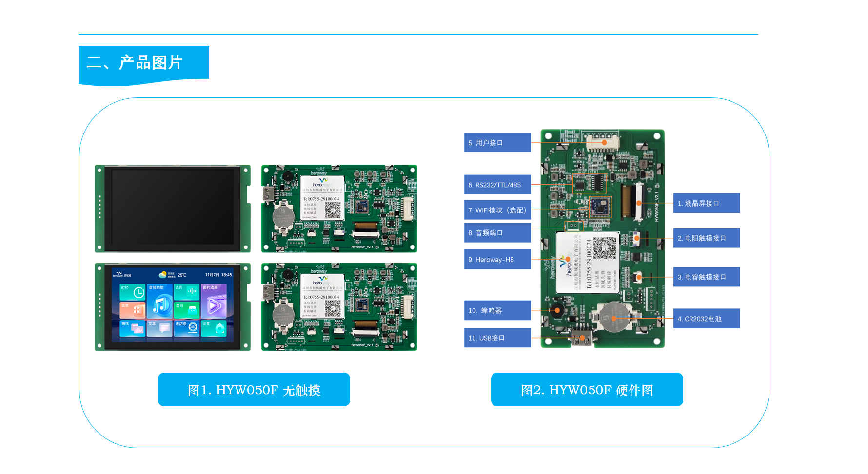The width and height of the screenshot is (868, 474).
Task: Select the 曲线 curve chart tile
Action: [132, 328]
